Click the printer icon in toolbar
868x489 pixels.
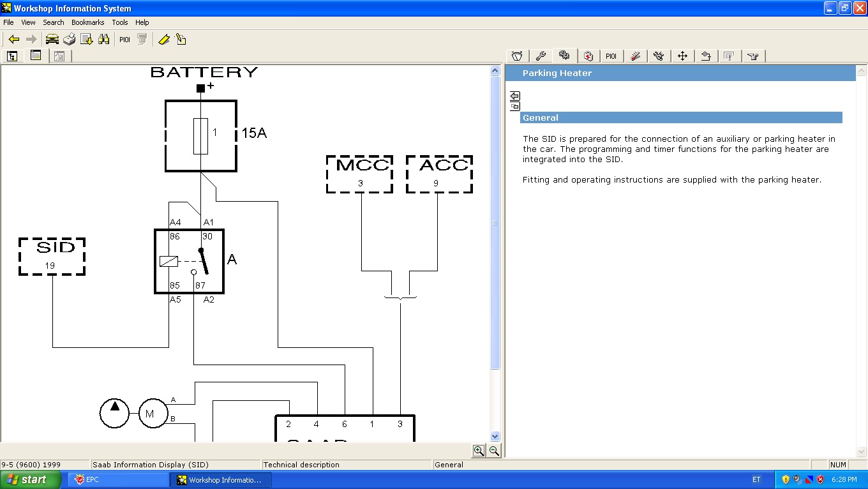coord(69,40)
